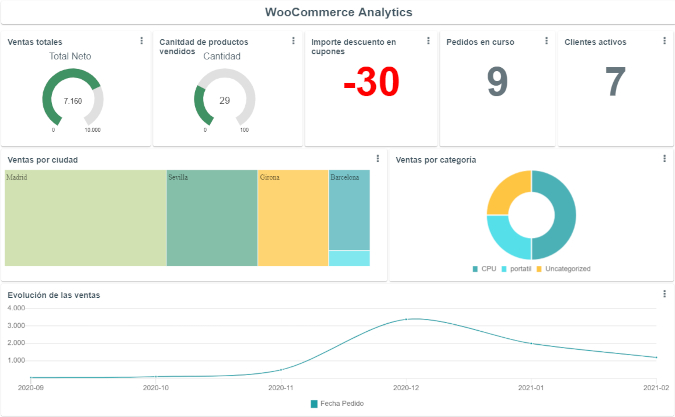The image size is (675, 417).
Task: Open the Ventas por categoría options menu
Action: point(664,158)
